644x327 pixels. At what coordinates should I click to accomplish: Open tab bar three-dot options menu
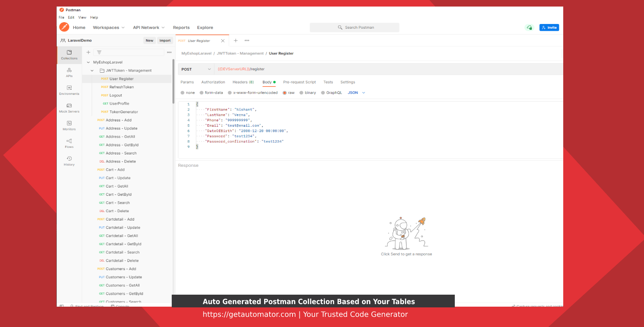tap(247, 40)
